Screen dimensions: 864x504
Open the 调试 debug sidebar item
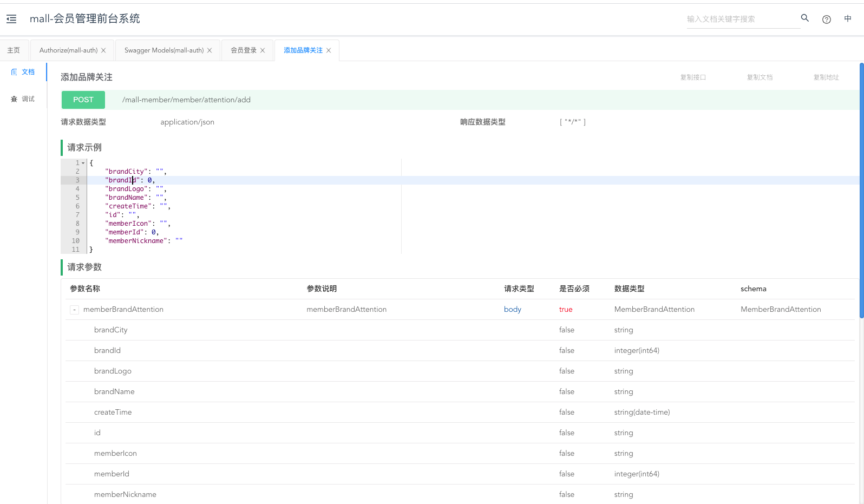pos(23,99)
